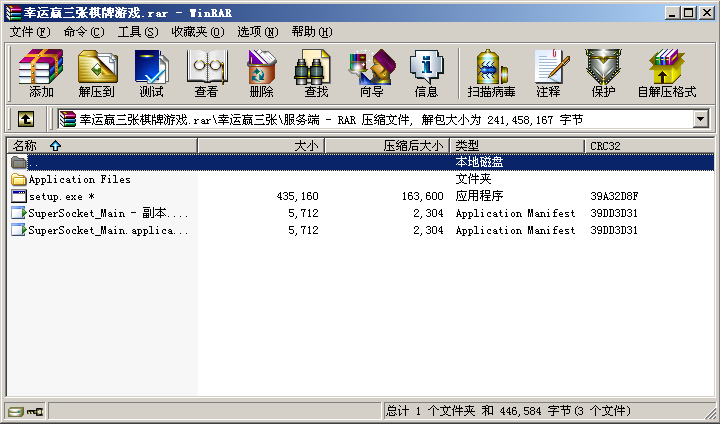Select the setup.exe file row
This screenshot has height=424, width=720.
point(61,196)
